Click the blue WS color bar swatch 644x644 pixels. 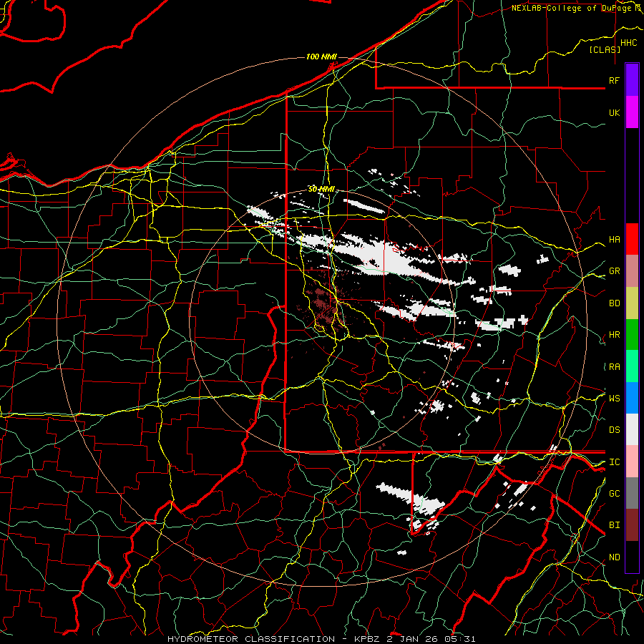tap(632, 398)
